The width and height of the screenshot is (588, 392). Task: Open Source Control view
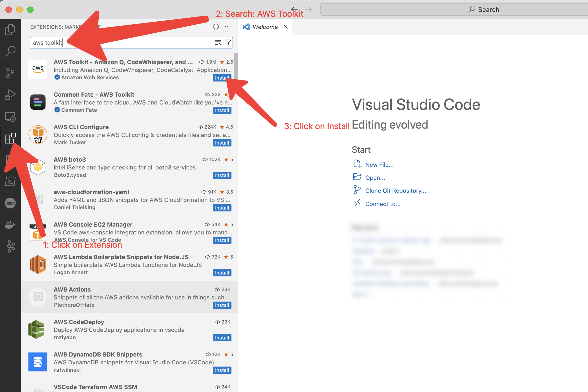[10, 73]
